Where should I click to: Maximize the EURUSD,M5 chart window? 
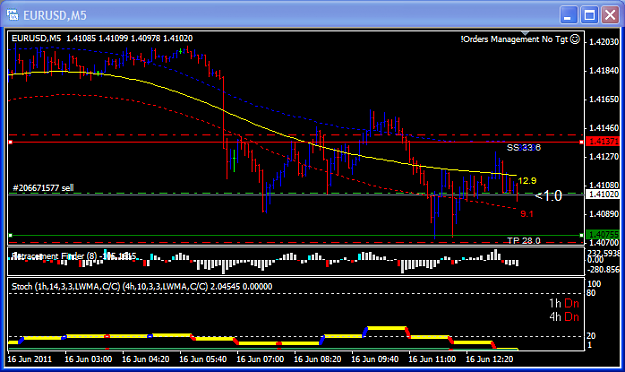point(589,15)
